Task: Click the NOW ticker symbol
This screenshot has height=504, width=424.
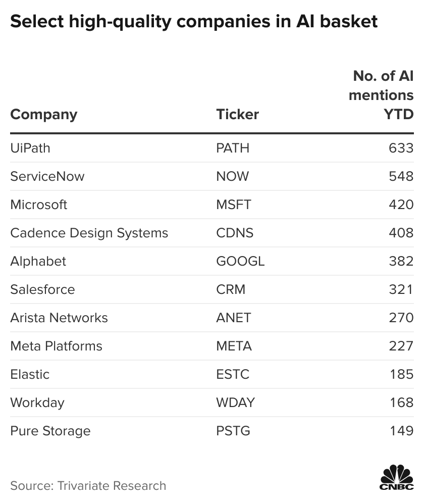Action: coord(232,176)
